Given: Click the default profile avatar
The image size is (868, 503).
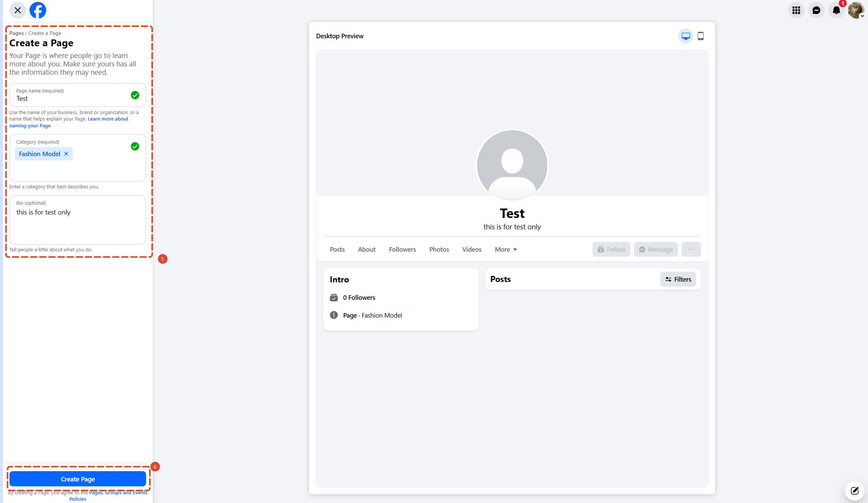Looking at the screenshot, I should [512, 165].
